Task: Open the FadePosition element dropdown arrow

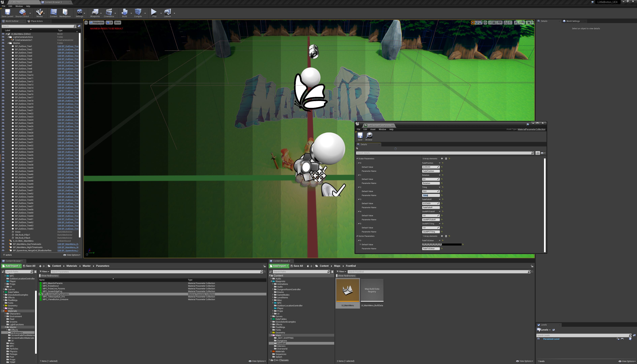Action: (x=439, y=163)
